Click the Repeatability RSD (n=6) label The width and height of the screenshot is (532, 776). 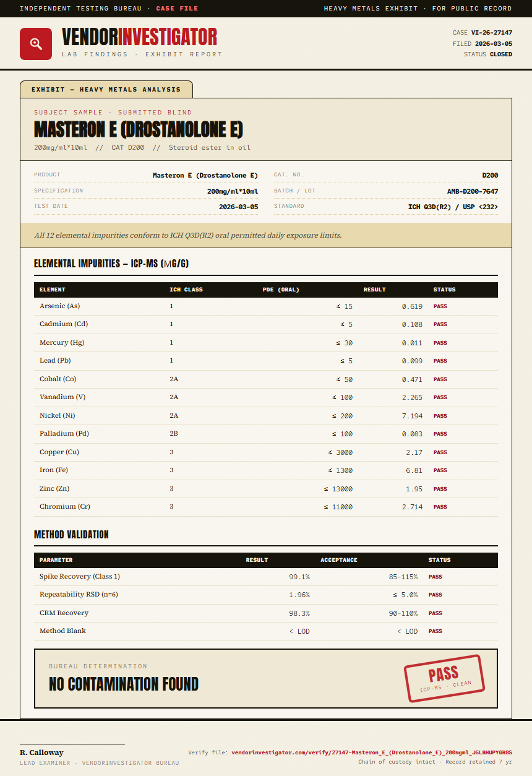coord(79,595)
